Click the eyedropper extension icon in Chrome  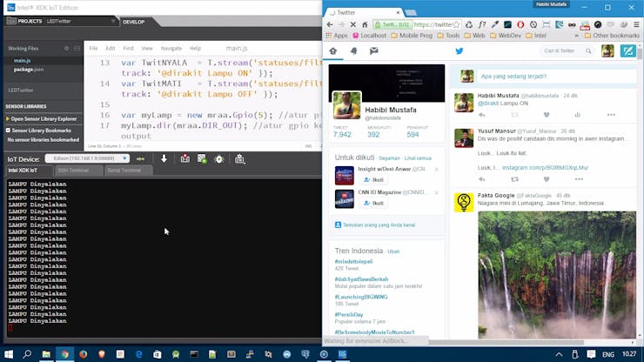[495, 24]
